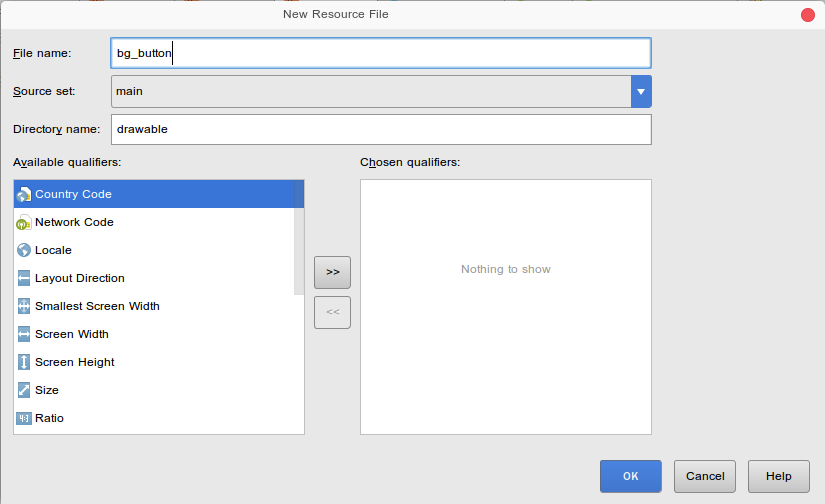This screenshot has height=504, width=825.
Task: Click the Locale globe icon
Action: click(24, 250)
